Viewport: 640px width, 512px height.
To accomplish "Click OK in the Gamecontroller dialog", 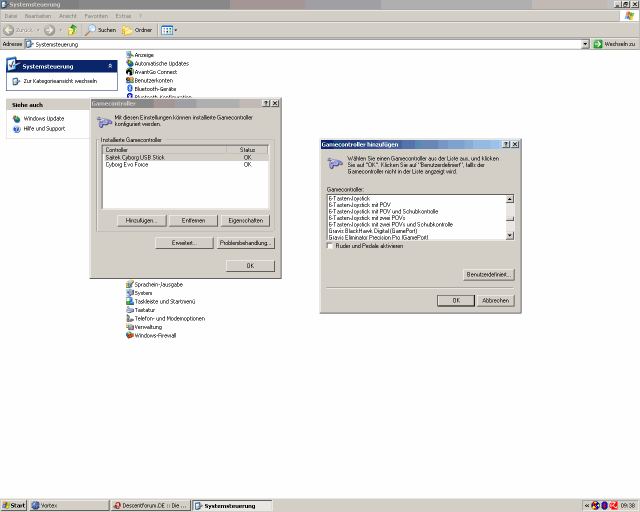I will coord(250,266).
